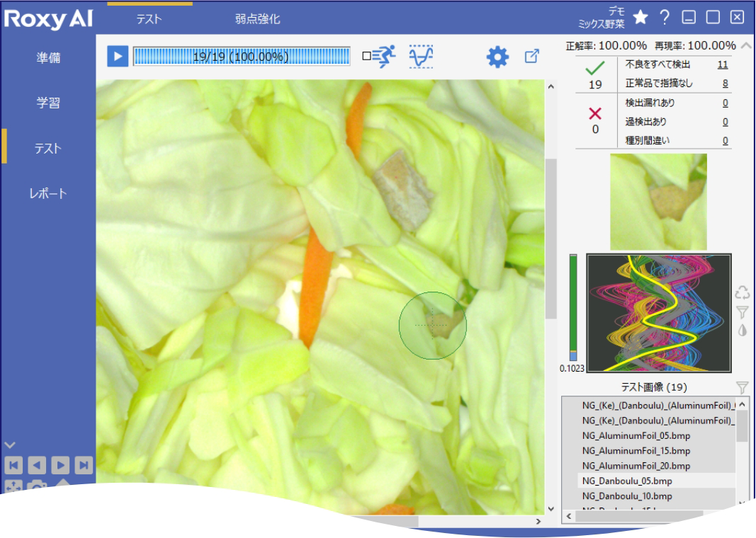The height and width of the screenshot is (538, 756).
Task: Click the curve graph panel
Action: [659, 313]
